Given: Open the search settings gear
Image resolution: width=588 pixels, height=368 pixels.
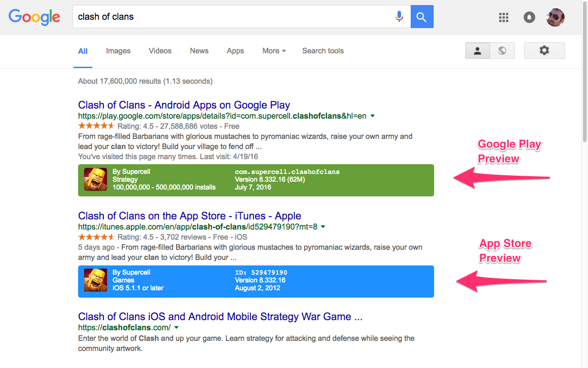Looking at the screenshot, I should (x=544, y=51).
